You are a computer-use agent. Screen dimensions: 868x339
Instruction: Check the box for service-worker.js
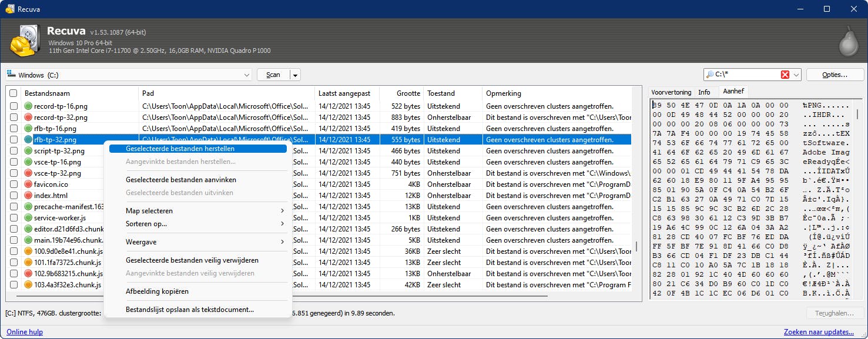14,218
